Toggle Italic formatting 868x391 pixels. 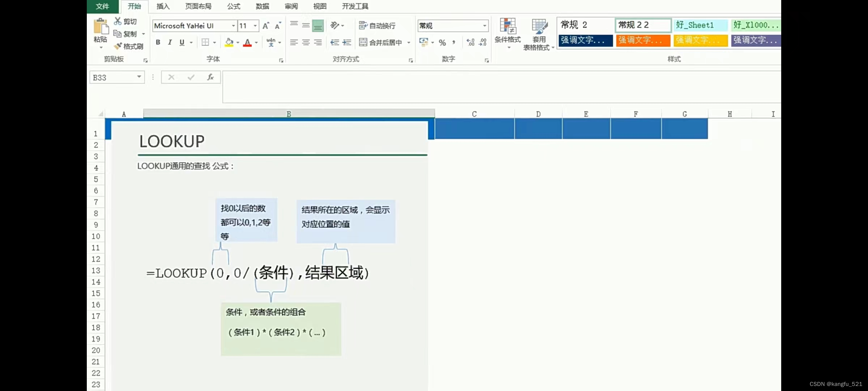(170, 42)
